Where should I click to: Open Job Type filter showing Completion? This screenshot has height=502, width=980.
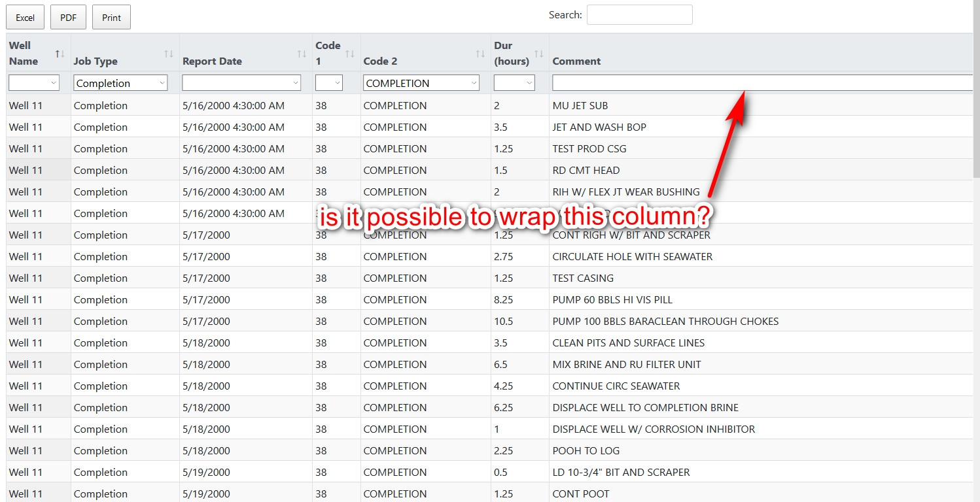(x=120, y=83)
